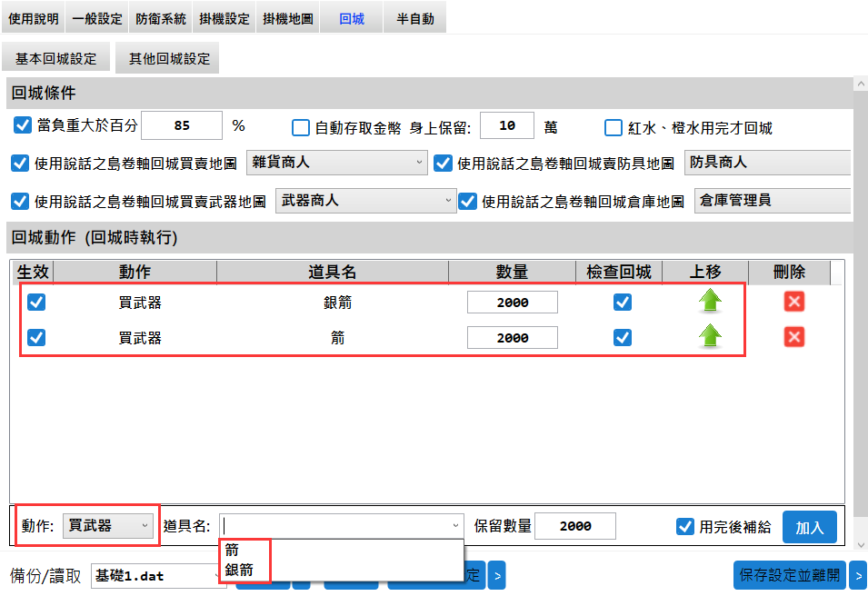This screenshot has width=868, height=596.
Task: Open the 雜貨商人 dropdown
Action: 336,163
